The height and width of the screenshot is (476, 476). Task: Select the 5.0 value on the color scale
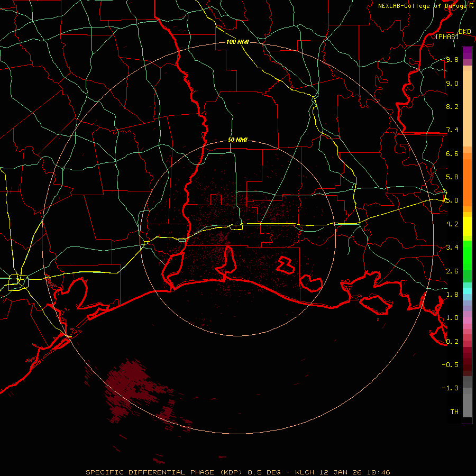[452, 200]
